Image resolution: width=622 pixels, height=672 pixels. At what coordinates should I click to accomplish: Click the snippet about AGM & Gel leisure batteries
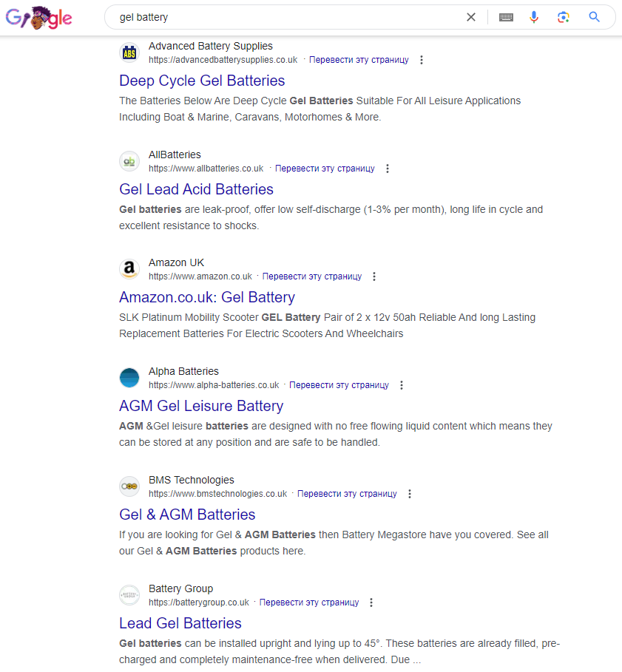tap(336, 434)
